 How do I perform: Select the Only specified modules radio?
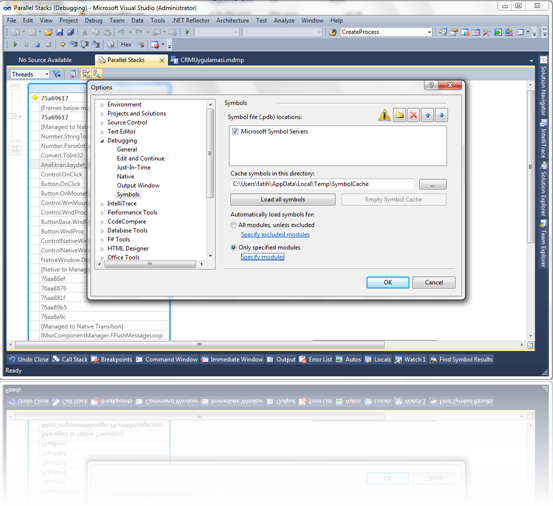point(233,248)
